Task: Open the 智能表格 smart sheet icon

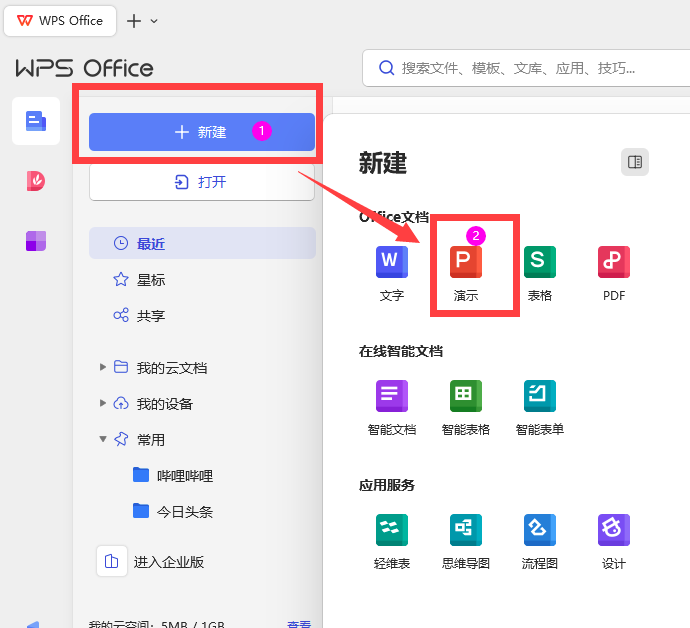Action: [x=466, y=396]
